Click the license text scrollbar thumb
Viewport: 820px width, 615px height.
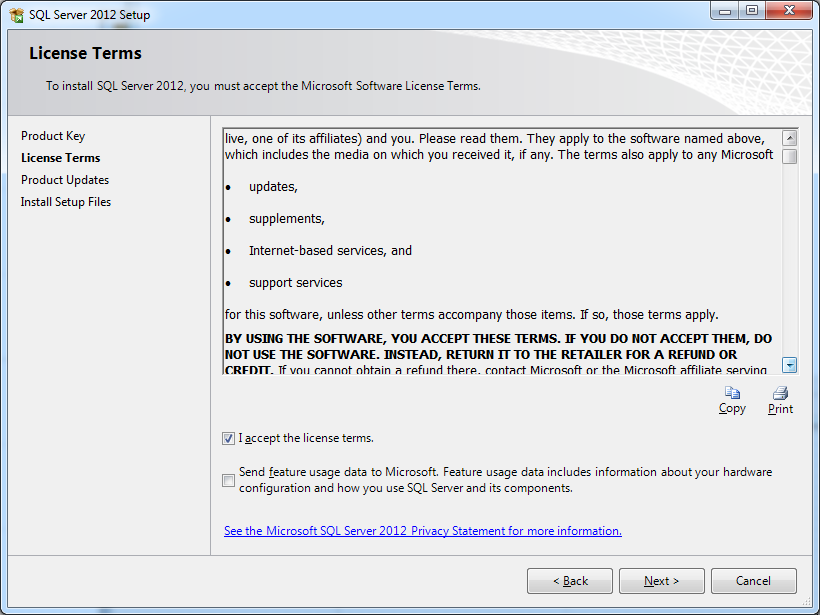point(790,156)
